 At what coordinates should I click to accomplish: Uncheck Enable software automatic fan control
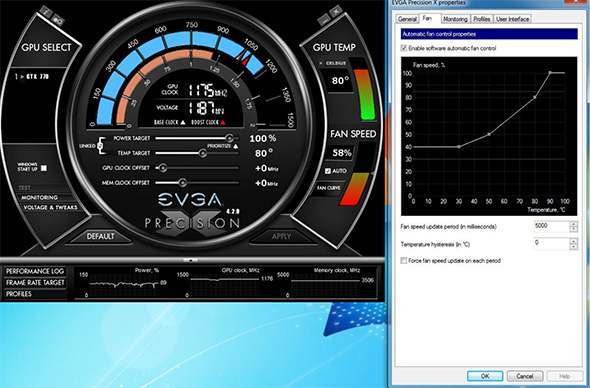pyautogui.click(x=404, y=48)
